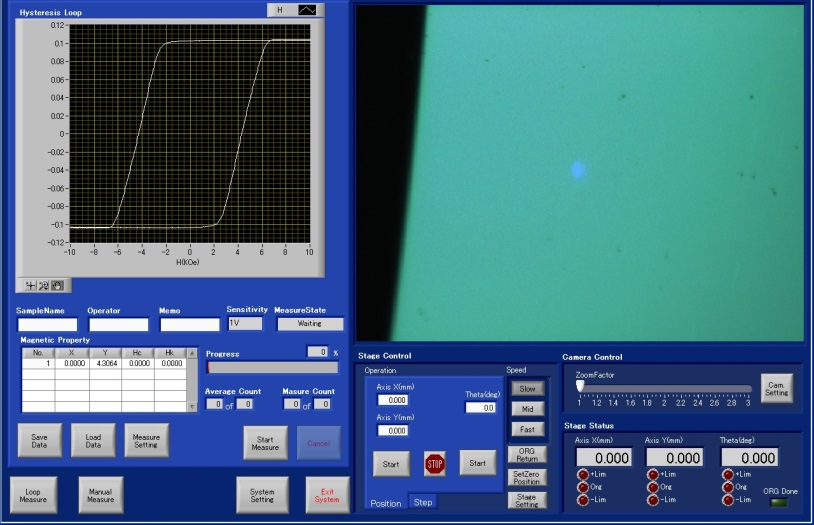814x525 pixels.
Task: Click the ZoomFactor slider handle
Action: (580, 386)
